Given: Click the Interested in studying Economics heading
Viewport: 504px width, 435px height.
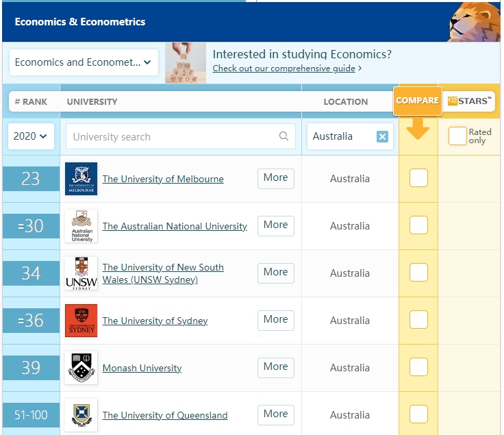Looking at the screenshot, I should tap(302, 54).
